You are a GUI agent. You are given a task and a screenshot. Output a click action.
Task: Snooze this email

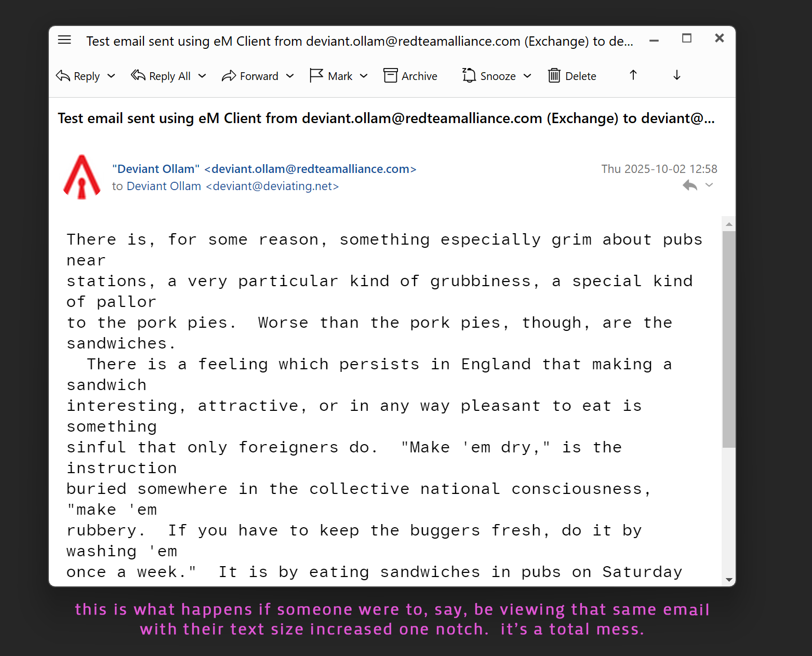(x=489, y=76)
